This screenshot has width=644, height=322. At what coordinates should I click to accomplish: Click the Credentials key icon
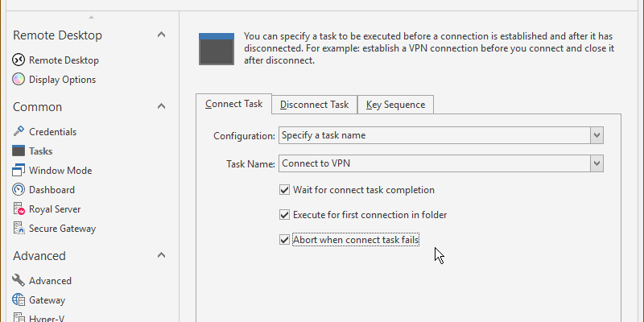coord(19,131)
